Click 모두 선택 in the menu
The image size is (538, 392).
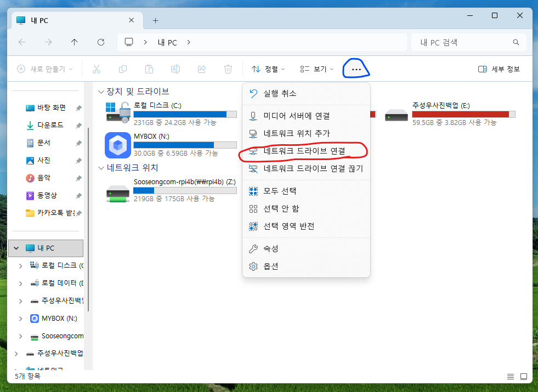point(280,191)
